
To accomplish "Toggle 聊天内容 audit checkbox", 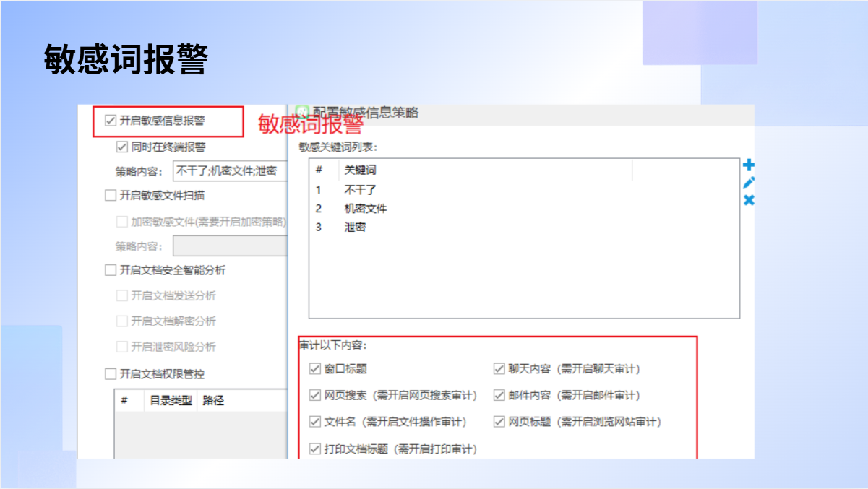I will 499,369.
